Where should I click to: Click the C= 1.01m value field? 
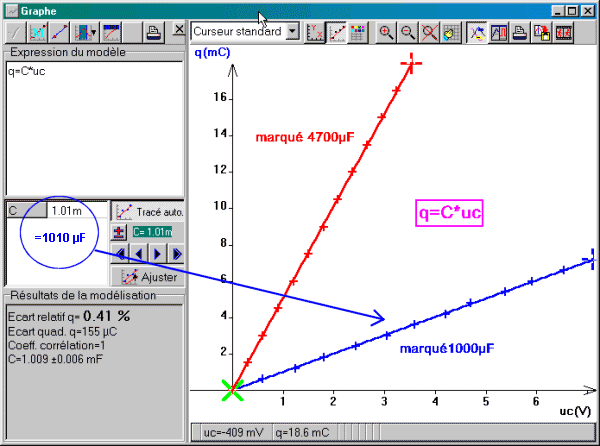coord(157,232)
